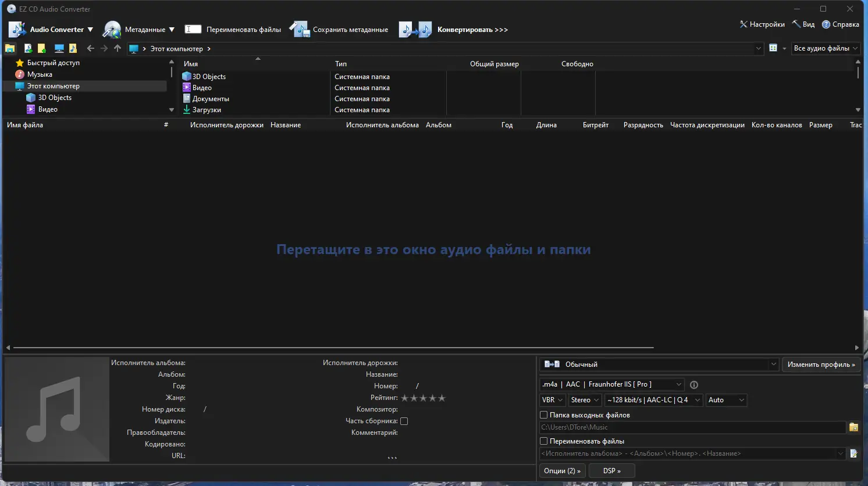Image resolution: width=868 pixels, height=486 pixels.
Task: Open the view layout options icon
Action: click(x=773, y=48)
